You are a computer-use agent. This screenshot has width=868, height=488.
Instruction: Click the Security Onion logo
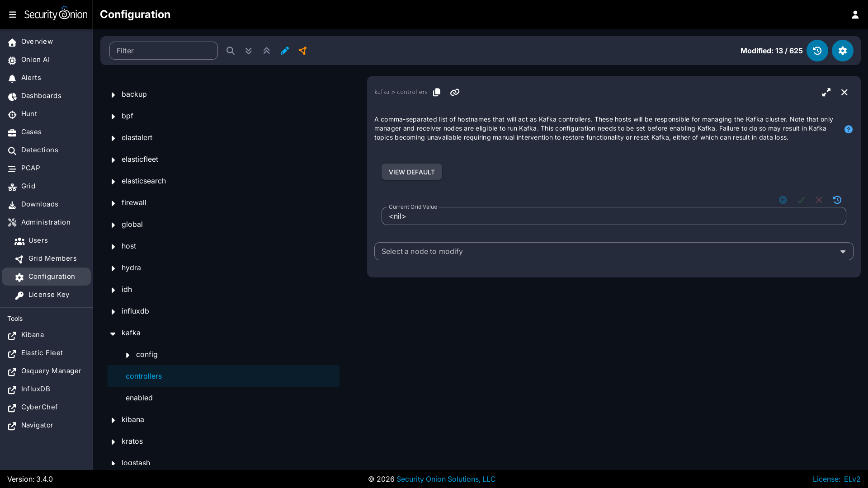pyautogui.click(x=56, y=14)
